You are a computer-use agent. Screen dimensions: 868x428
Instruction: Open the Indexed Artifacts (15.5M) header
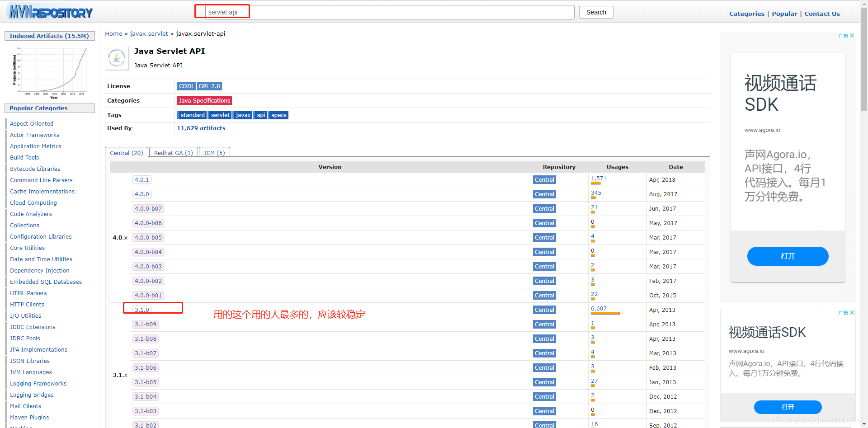click(x=49, y=36)
